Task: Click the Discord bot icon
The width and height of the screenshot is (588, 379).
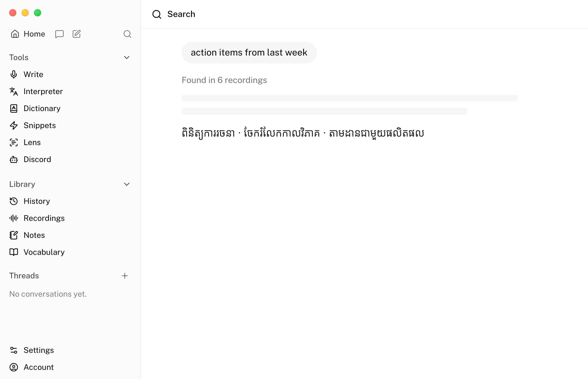Action: click(14, 159)
